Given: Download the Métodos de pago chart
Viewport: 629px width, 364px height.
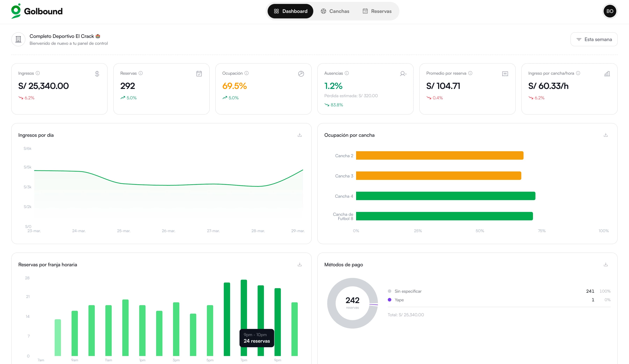Looking at the screenshot, I should 606,264.
